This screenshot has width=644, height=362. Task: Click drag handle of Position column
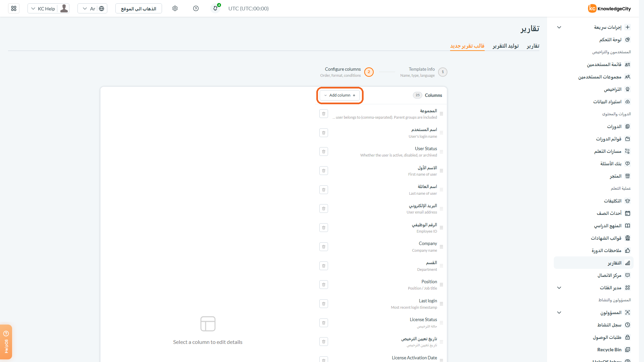[441, 285]
